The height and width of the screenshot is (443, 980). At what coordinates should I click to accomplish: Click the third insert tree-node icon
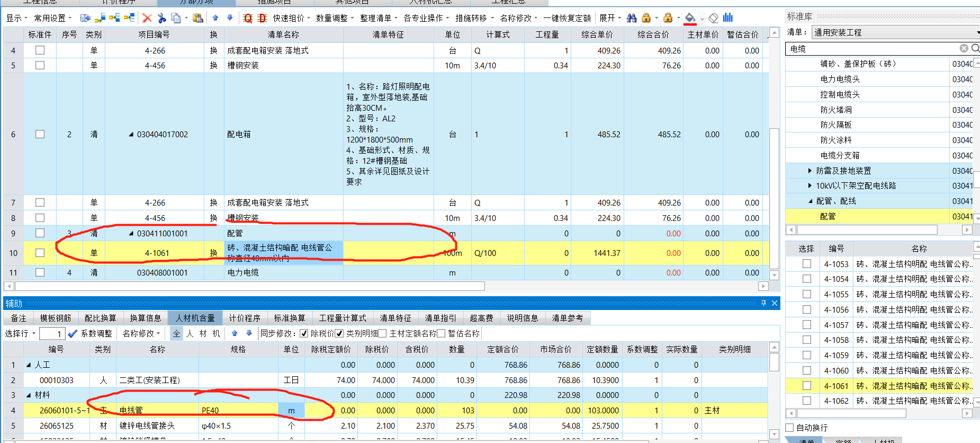click(x=114, y=18)
